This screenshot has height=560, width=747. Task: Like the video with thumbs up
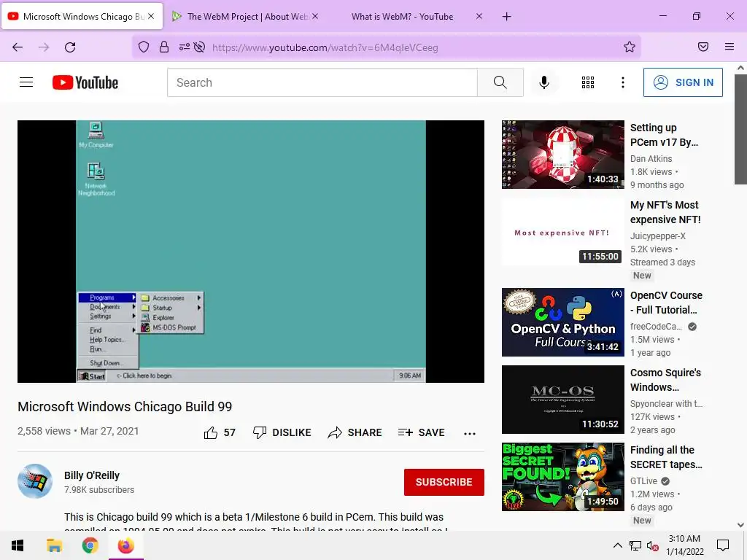[x=211, y=432]
